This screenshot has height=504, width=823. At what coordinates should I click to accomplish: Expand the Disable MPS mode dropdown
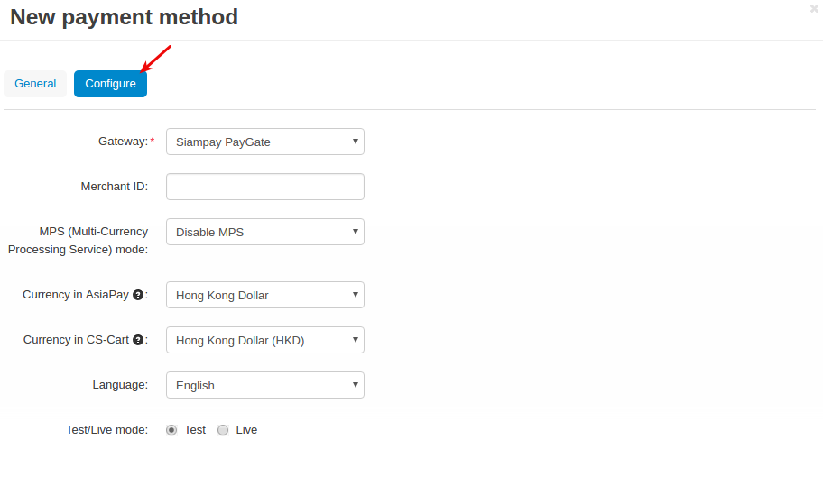pos(265,232)
